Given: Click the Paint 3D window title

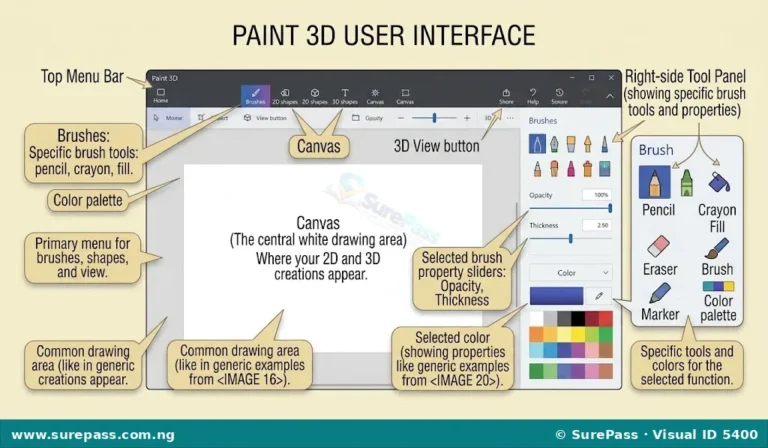Looking at the screenshot, I should pos(165,78).
